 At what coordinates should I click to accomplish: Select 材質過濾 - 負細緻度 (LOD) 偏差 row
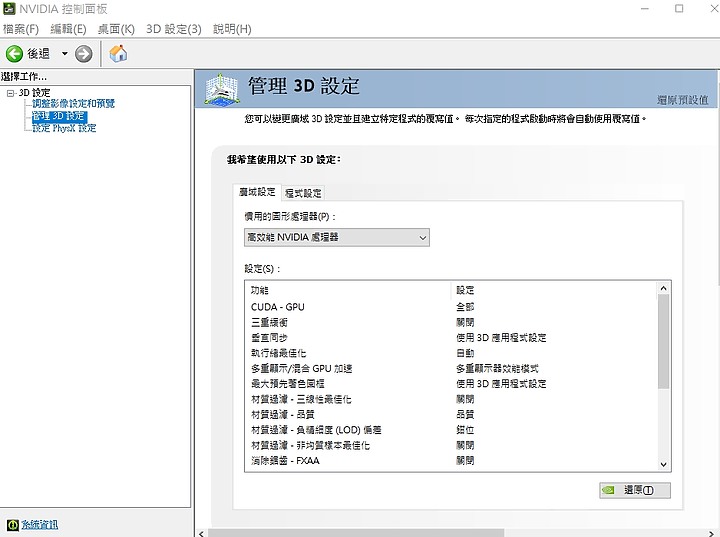[451, 430]
